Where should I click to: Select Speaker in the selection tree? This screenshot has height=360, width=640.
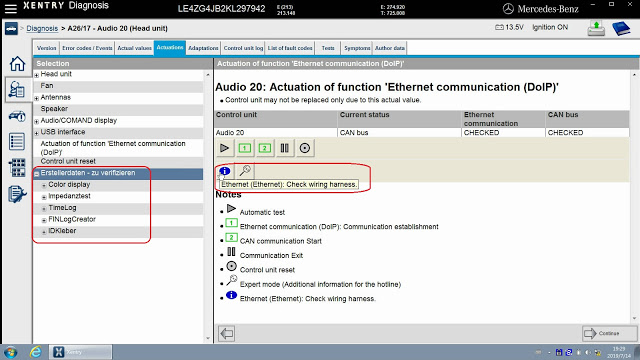(x=118, y=109)
